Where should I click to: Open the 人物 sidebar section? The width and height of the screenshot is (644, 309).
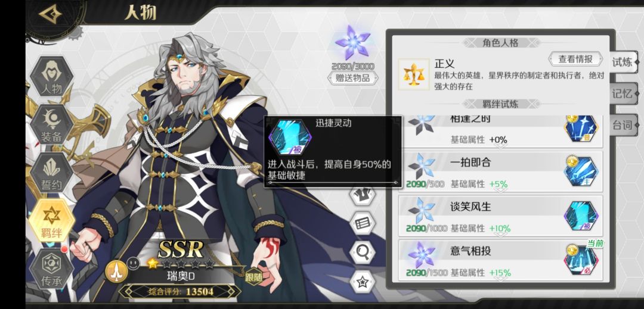52,77
